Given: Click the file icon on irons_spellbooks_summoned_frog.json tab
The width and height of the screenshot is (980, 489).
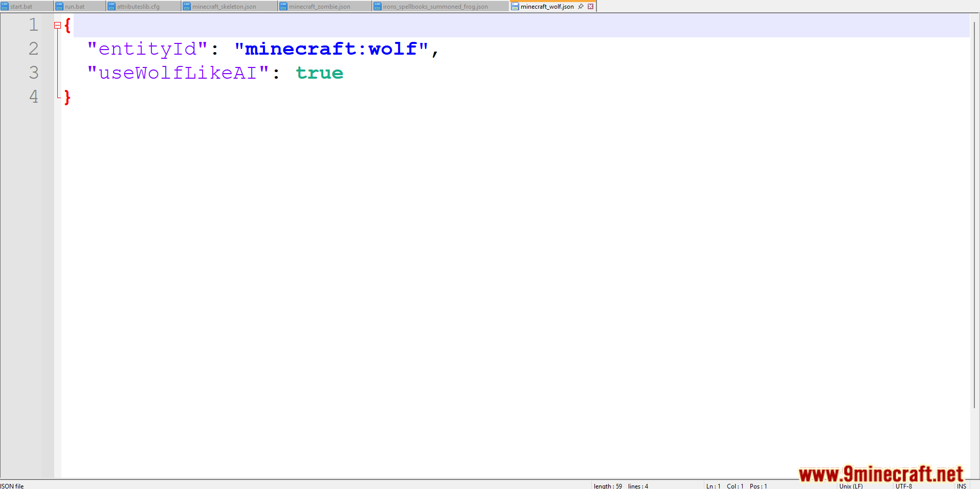Looking at the screenshot, I should coord(377,7).
